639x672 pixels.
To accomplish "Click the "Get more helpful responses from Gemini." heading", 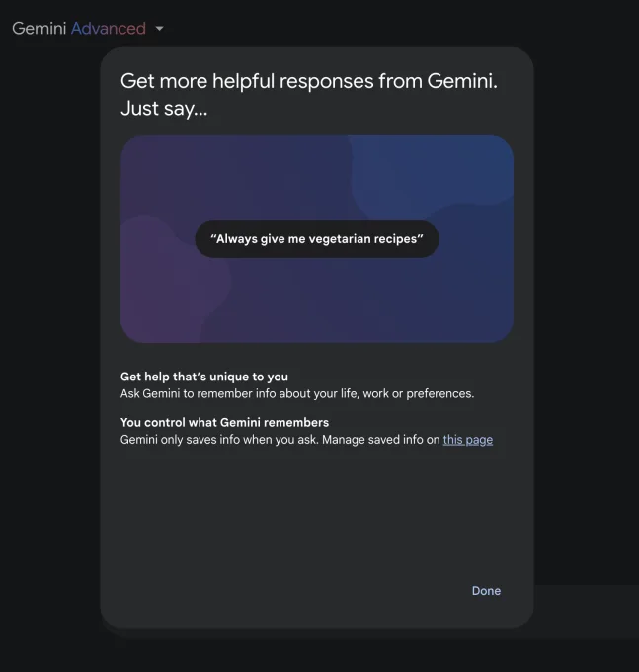I will (309, 81).
